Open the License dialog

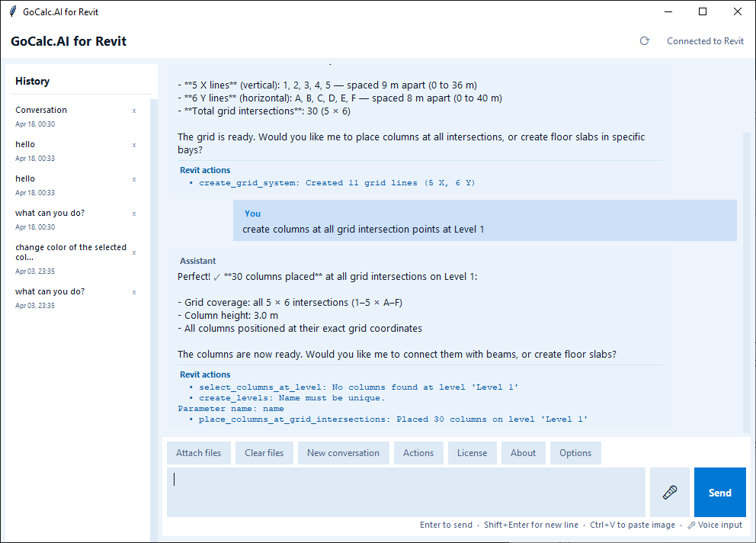point(472,453)
